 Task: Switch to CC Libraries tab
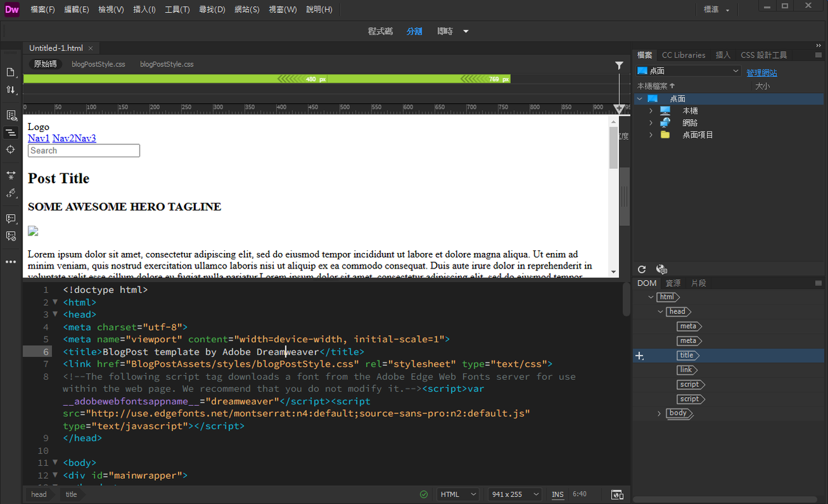(684, 55)
